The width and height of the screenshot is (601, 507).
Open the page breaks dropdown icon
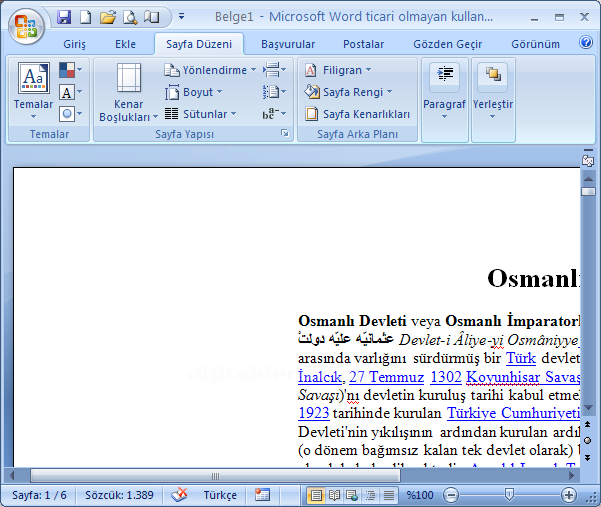pyautogui.click(x=274, y=70)
